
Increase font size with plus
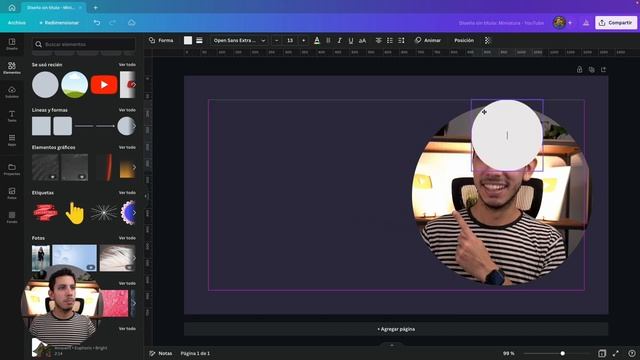pyautogui.click(x=303, y=40)
